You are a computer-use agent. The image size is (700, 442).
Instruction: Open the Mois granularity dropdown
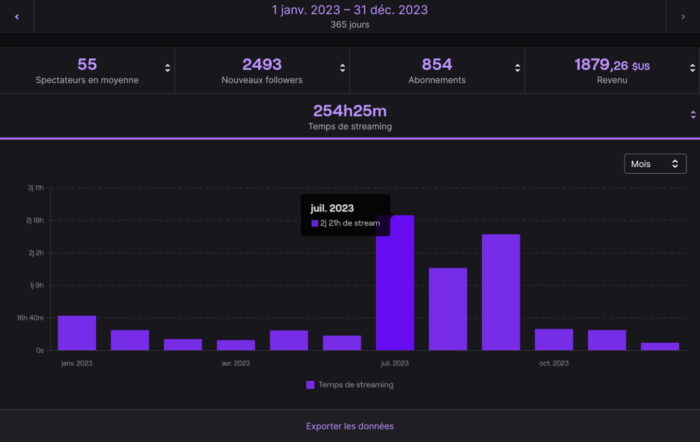click(x=655, y=164)
